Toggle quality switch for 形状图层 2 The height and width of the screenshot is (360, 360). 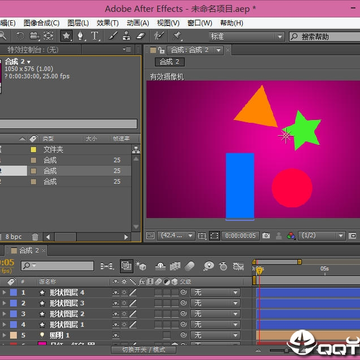tap(133, 314)
